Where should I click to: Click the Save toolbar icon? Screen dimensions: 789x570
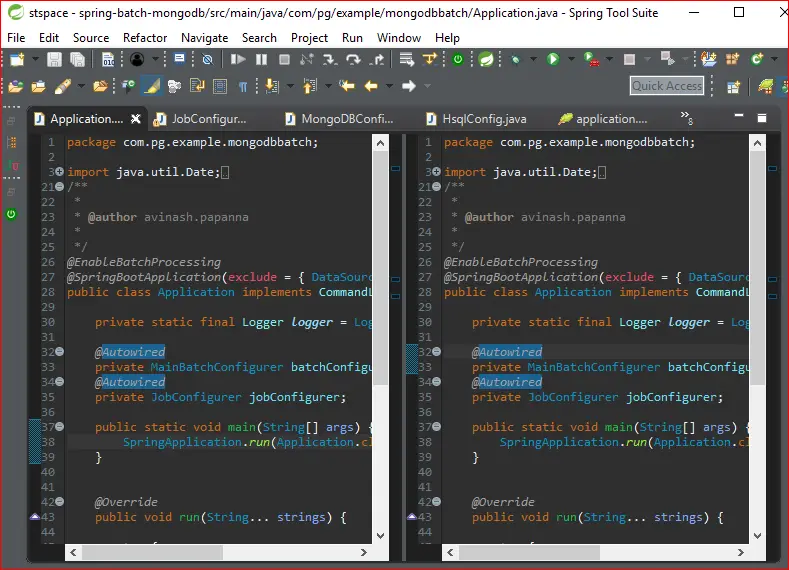click(x=53, y=60)
